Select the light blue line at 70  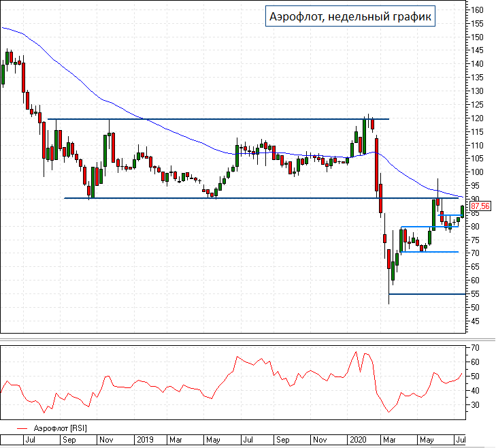429,252
